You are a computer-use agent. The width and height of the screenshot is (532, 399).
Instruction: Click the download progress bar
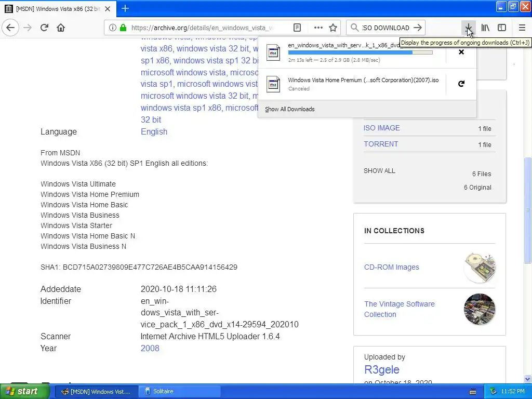[x=361, y=52]
